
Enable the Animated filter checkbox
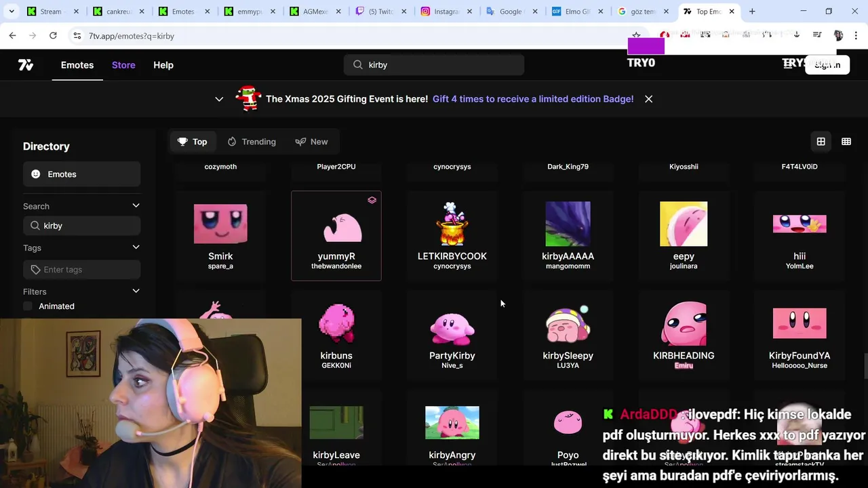pos(28,306)
